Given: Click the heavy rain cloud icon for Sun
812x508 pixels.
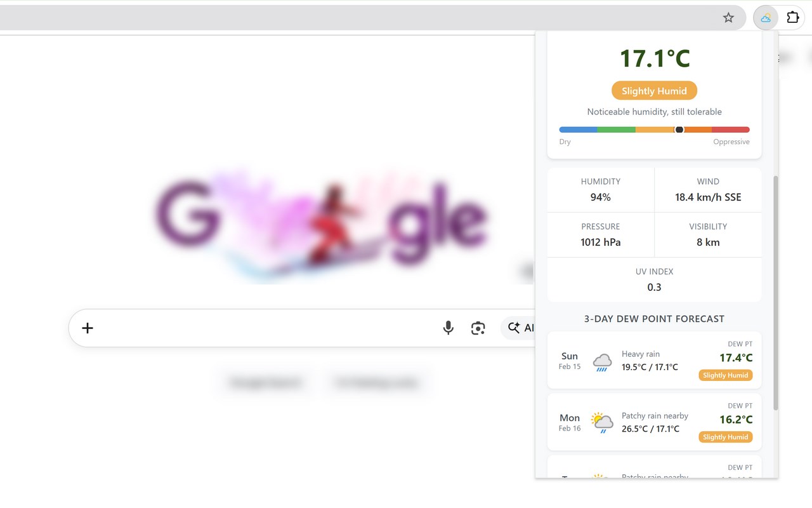Looking at the screenshot, I should (602, 362).
